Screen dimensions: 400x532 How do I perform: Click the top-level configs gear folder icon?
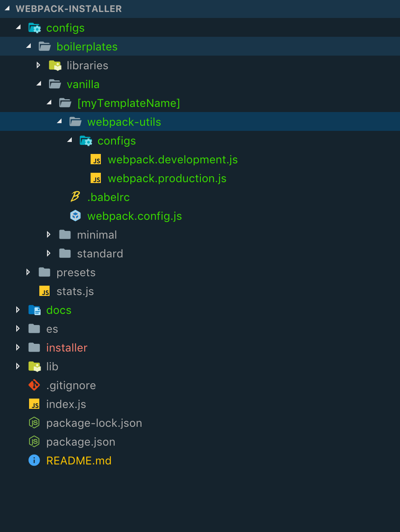(35, 28)
